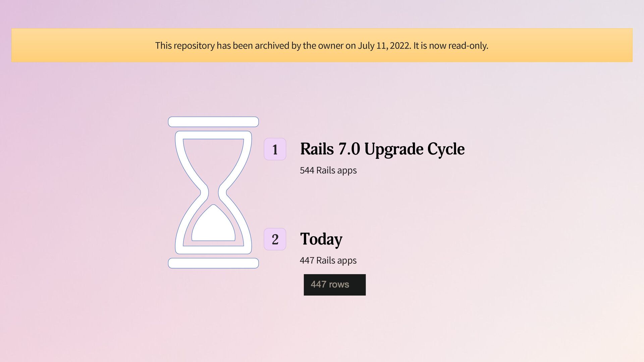Click the word rows in black label
The width and height of the screenshot is (644, 362).
coord(339,285)
